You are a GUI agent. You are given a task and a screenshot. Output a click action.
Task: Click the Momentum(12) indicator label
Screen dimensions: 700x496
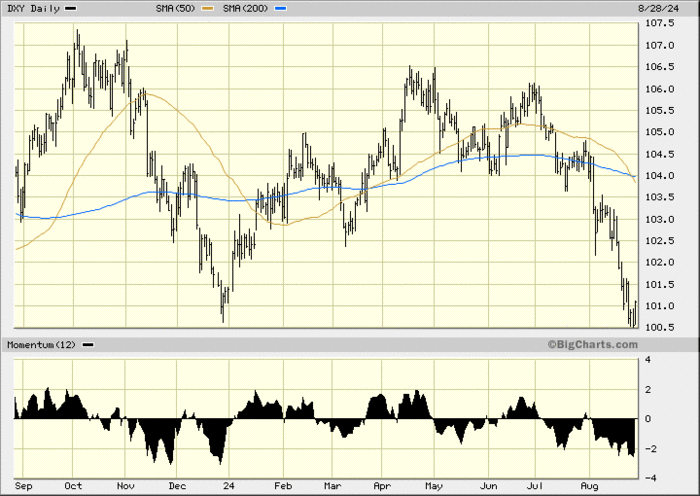(42, 344)
